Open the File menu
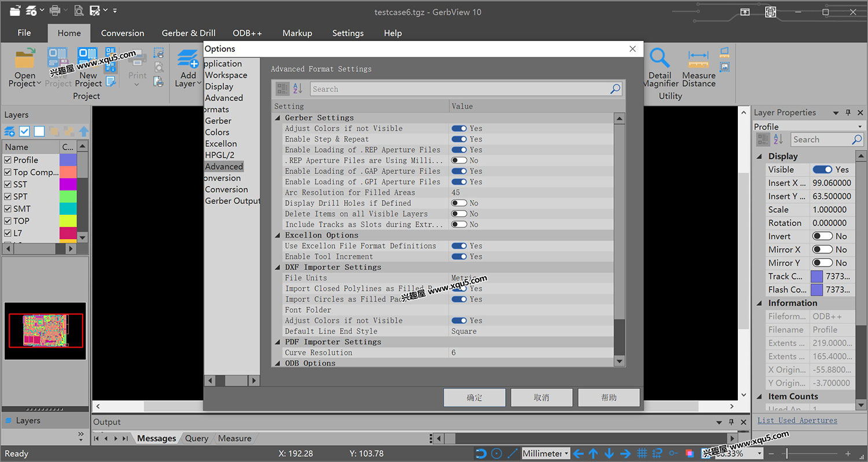This screenshot has height=462, width=868. [24, 33]
